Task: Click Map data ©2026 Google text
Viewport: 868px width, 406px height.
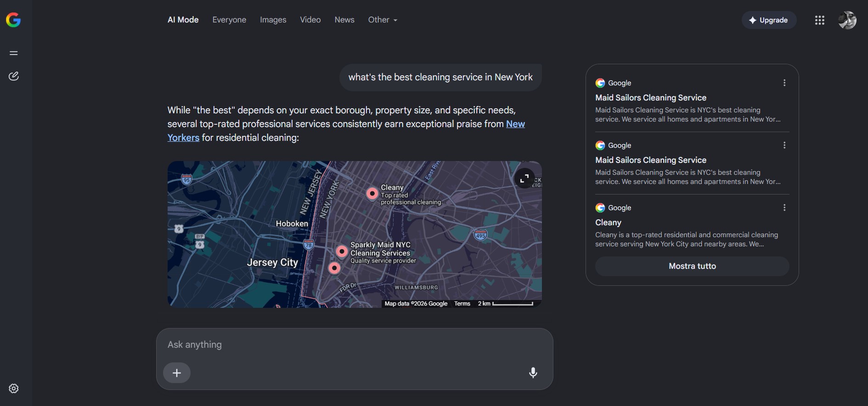Action: point(416,304)
